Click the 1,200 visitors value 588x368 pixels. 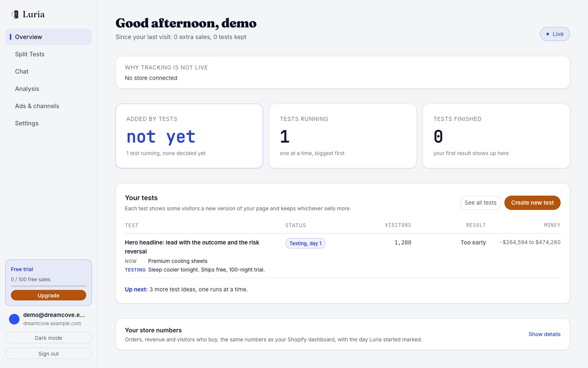[403, 243]
